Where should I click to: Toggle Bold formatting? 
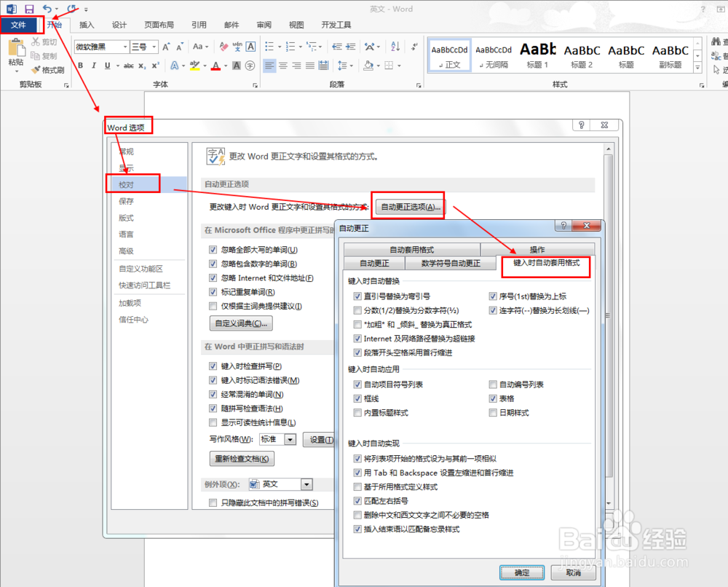tap(80, 66)
